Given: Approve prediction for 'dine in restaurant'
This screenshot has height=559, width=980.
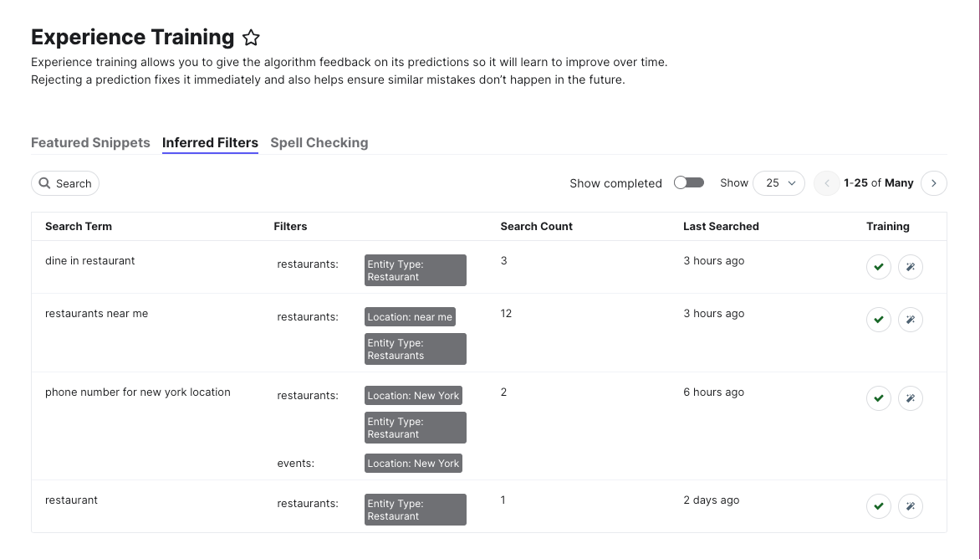Looking at the screenshot, I should [x=878, y=267].
